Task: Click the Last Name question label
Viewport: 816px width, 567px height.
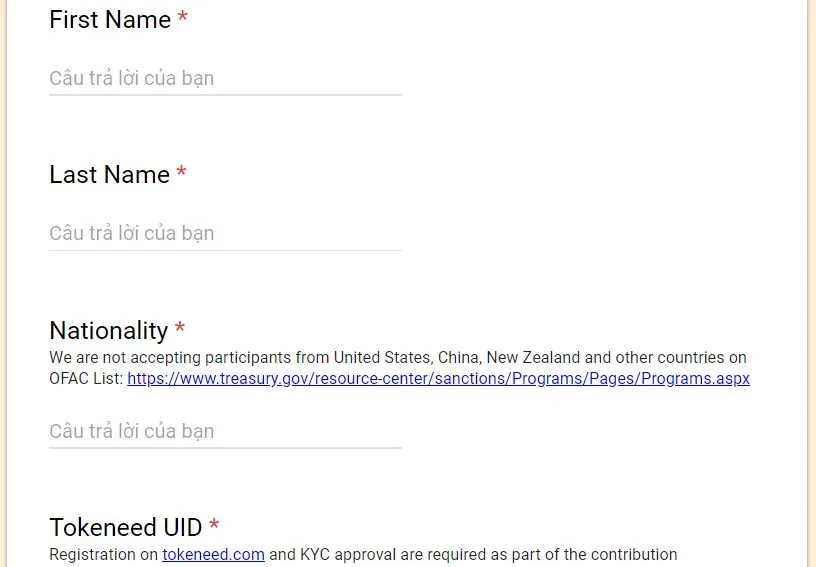Action: [x=109, y=175]
